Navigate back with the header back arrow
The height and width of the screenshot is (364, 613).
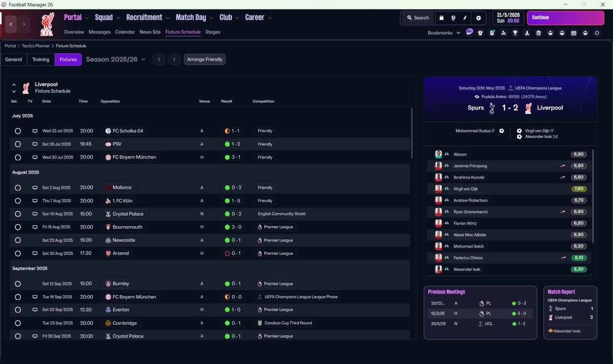click(11, 24)
